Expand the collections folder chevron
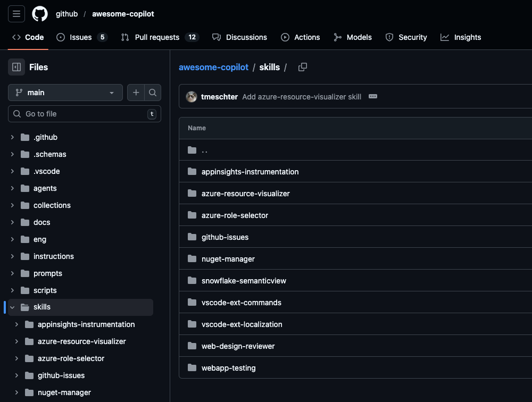Screen dimensions: 532x402 (12, 205)
